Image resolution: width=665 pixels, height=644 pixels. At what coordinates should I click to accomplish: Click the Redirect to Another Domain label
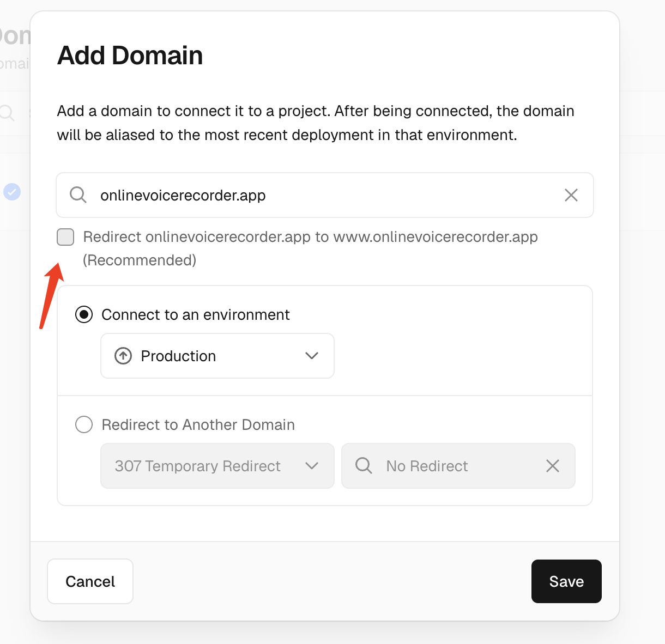tap(198, 425)
